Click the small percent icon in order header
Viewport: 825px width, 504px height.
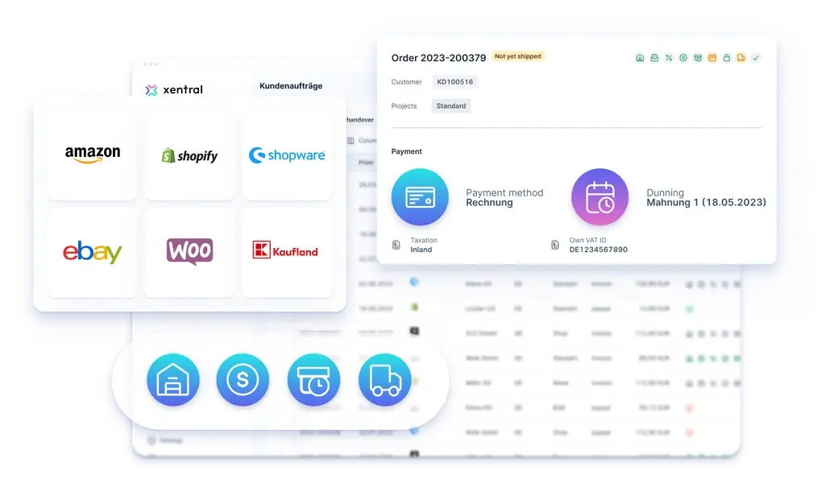click(x=669, y=58)
